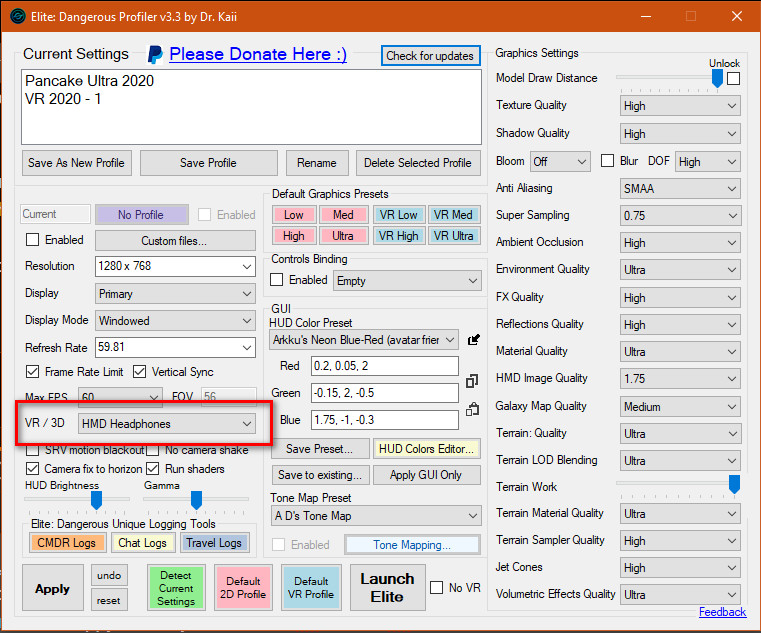
Task: Open the Please Donate Here link
Action: pyautogui.click(x=258, y=54)
